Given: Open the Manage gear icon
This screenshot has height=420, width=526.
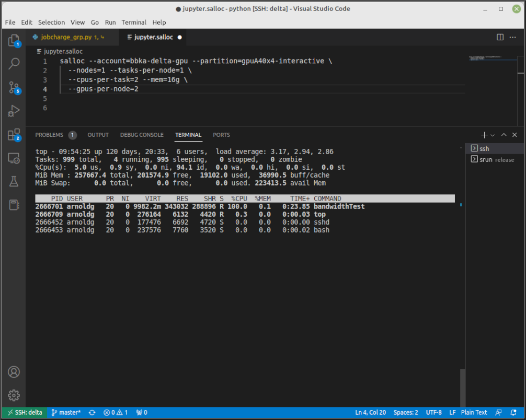Looking at the screenshot, I should click(14, 395).
